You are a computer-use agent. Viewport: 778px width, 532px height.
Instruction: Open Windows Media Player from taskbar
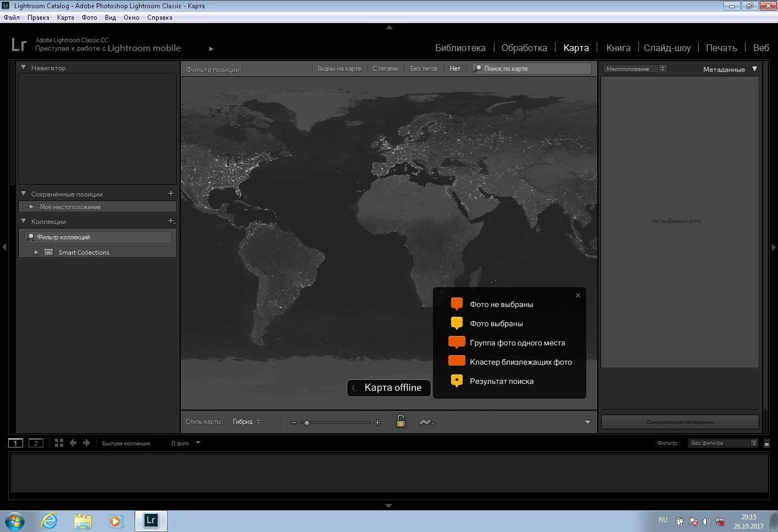point(116,520)
